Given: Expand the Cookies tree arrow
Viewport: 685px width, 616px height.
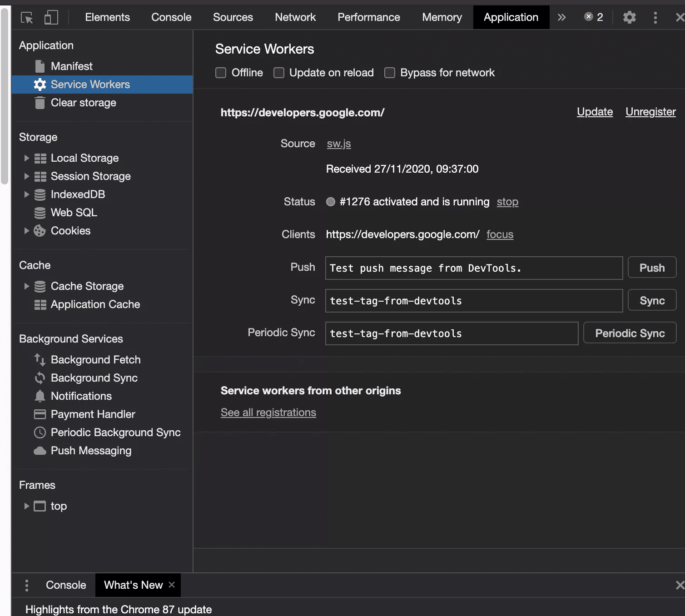Looking at the screenshot, I should coord(26,231).
